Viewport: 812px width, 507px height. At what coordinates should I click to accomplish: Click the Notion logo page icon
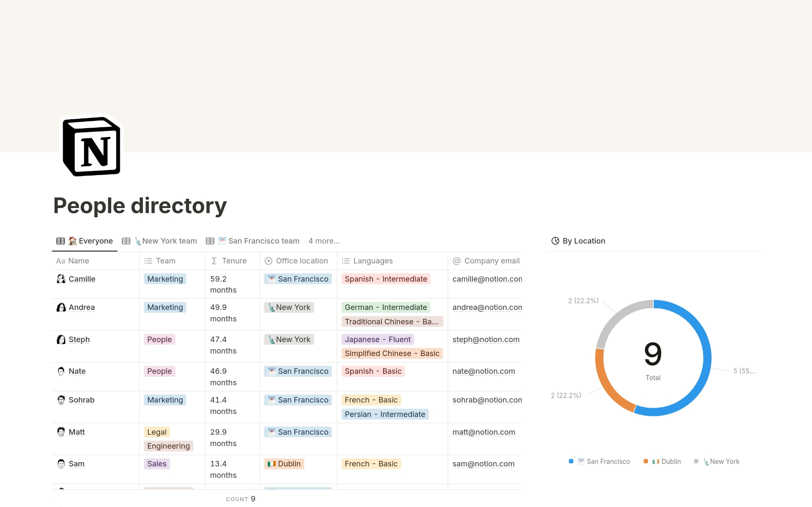click(x=91, y=145)
